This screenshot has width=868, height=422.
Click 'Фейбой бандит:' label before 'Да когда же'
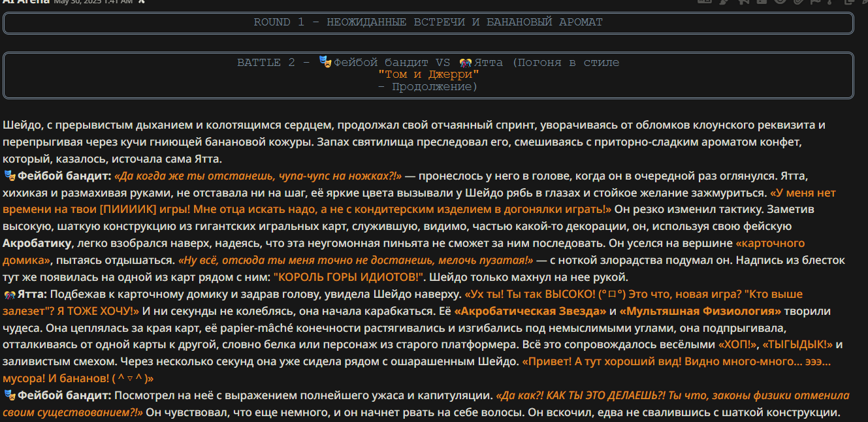point(64,176)
